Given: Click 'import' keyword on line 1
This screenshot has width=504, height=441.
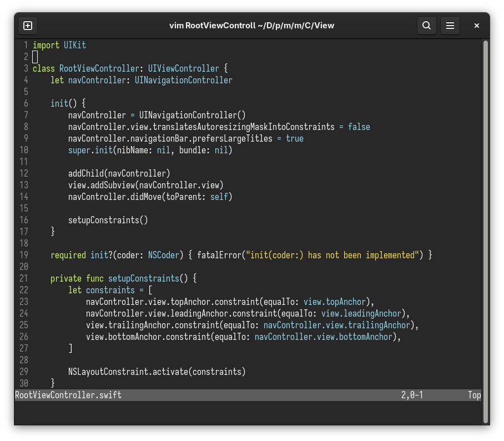Looking at the screenshot, I should click(x=46, y=45).
